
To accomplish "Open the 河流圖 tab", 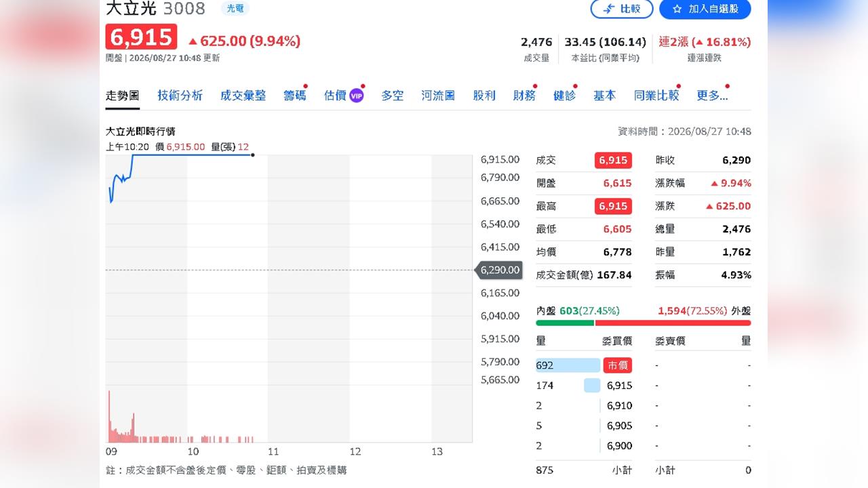I will (x=438, y=96).
